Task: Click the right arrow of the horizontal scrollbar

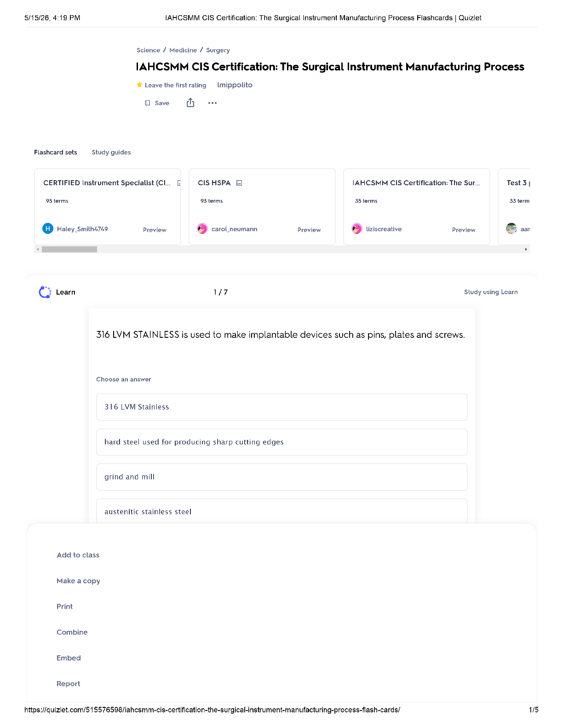Action: tap(526, 249)
